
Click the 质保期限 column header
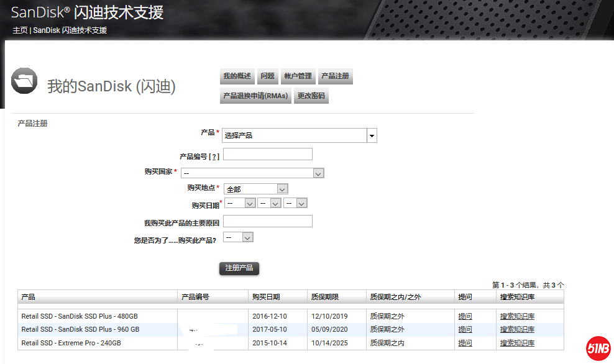(x=337, y=297)
